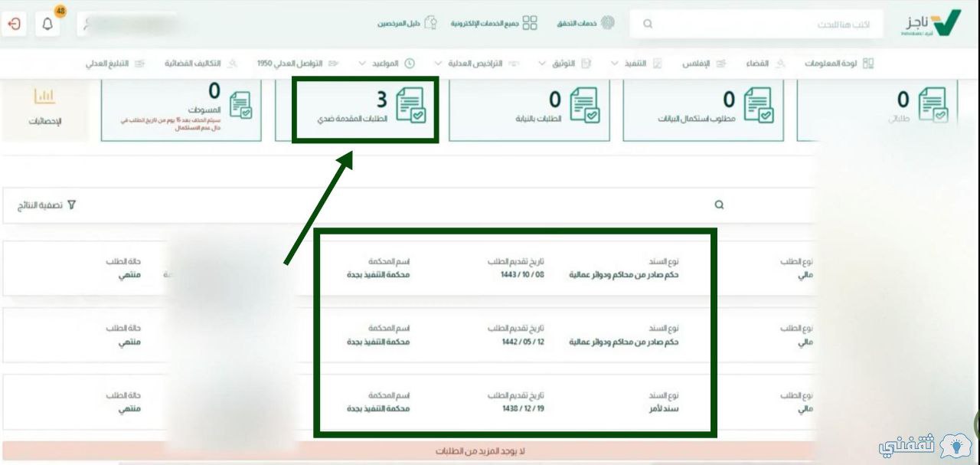
Task: Open التكاليف القضائية menu item
Action: click(201, 64)
